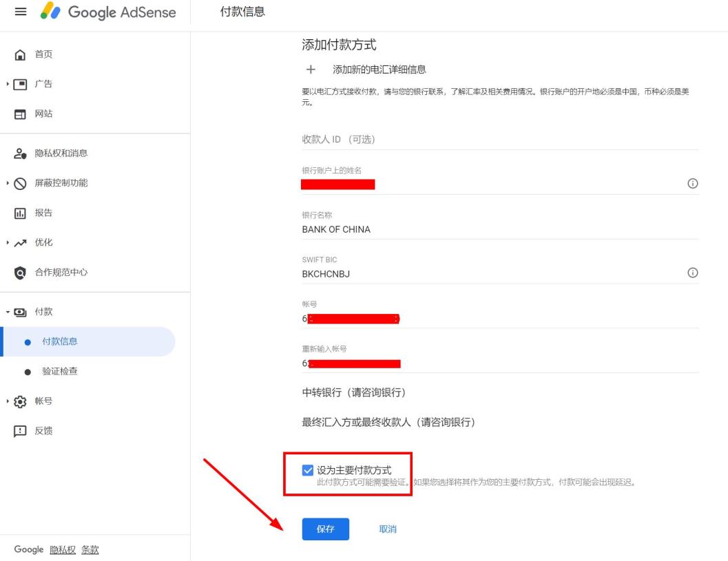
Task: Click the 反馈 feedback icon
Action: point(20,432)
